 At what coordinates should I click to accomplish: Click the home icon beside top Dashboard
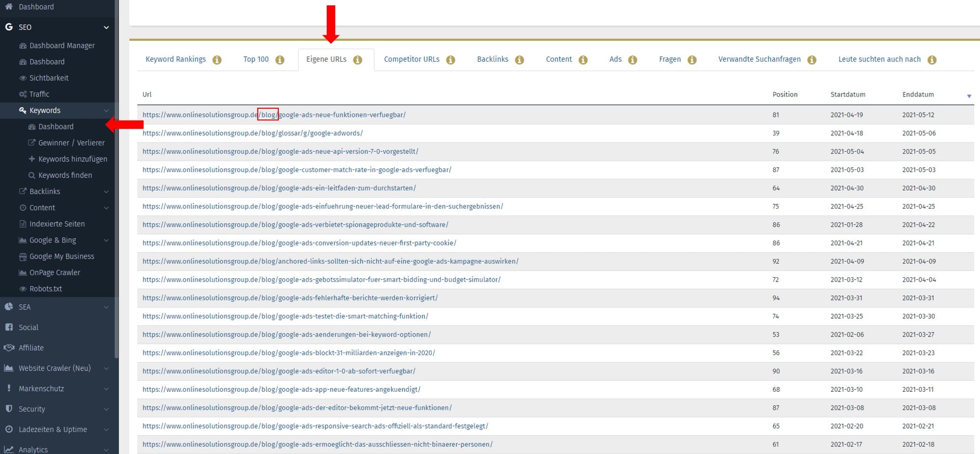[x=9, y=6]
